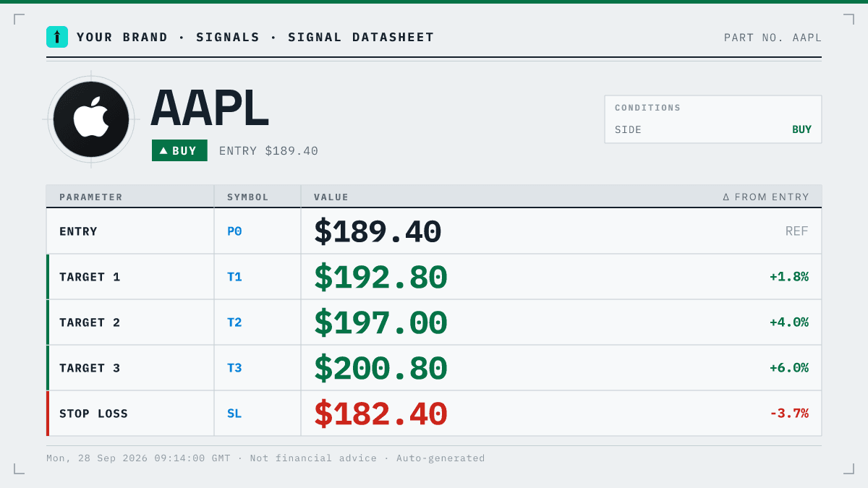Click the "-3.7%" delta value
This screenshot has height=488, width=868.
789,414
